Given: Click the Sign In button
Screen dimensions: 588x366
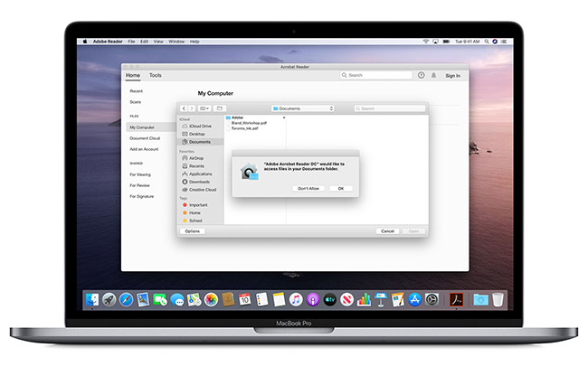Looking at the screenshot, I should point(453,76).
